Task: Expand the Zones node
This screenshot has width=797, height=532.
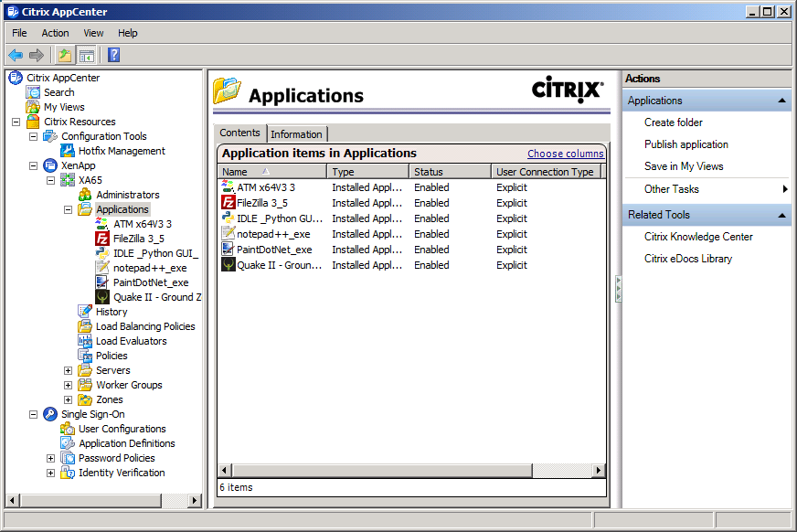Action: 69,399
